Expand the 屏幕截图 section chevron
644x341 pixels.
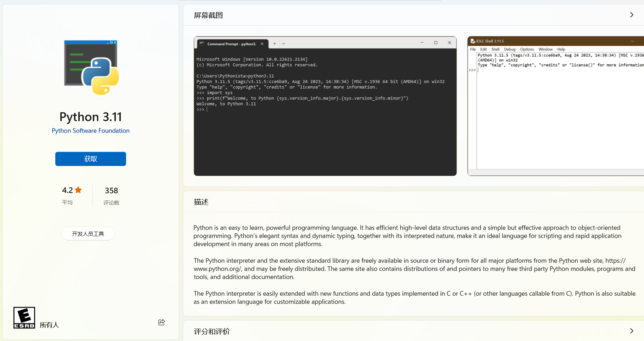click(632, 15)
